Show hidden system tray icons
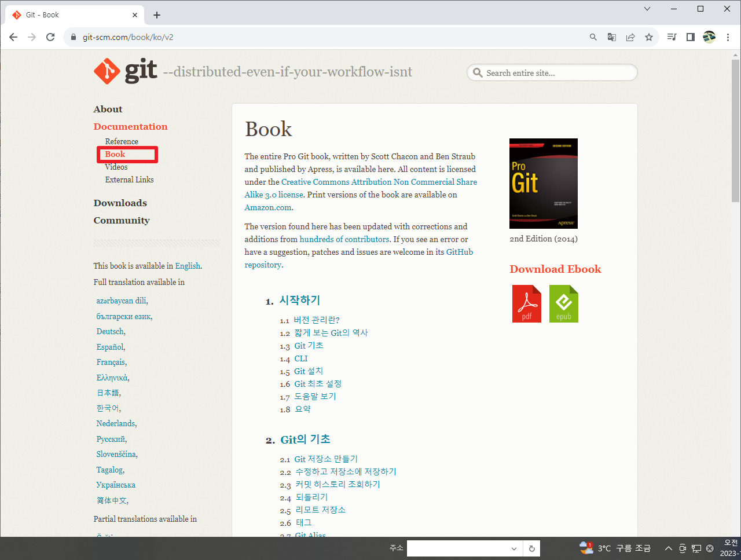The height and width of the screenshot is (560, 741). coord(668,548)
